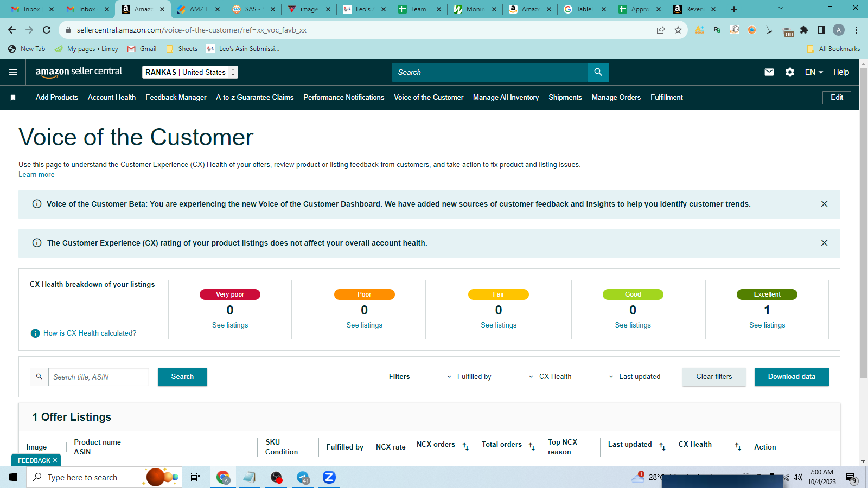Image resolution: width=868 pixels, height=488 pixels.
Task: Expand the Last updated filter
Action: (634, 377)
